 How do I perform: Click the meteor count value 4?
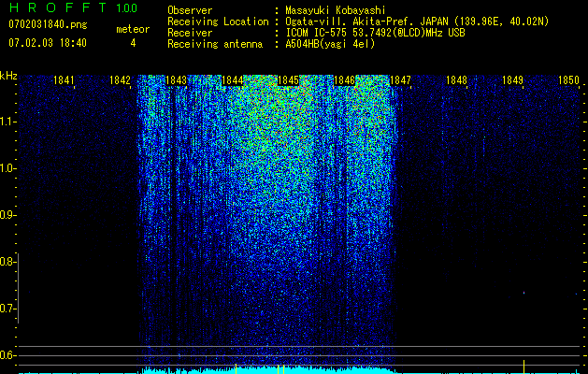133,43
